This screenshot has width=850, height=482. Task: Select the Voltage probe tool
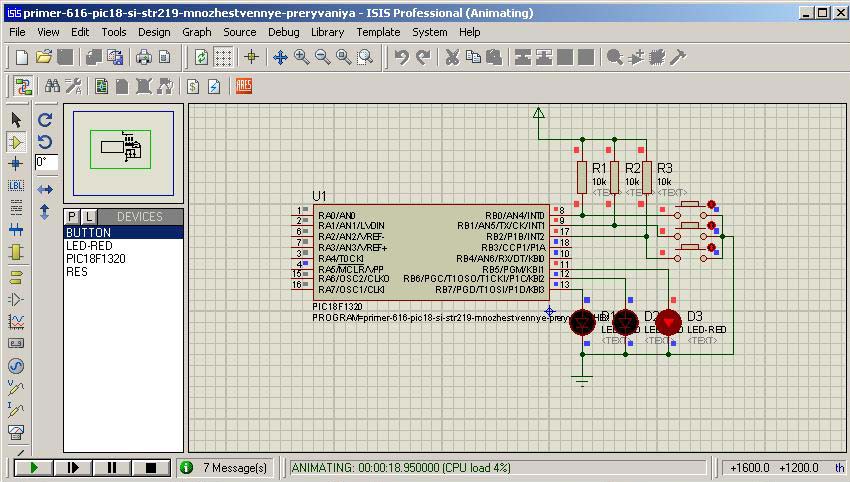16,388
